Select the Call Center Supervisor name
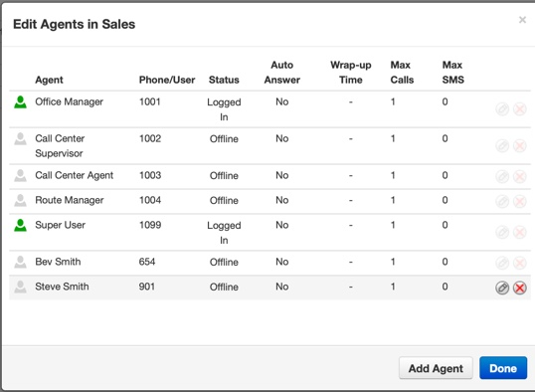This screenshot has width=535, height=392. pos(60,146)
